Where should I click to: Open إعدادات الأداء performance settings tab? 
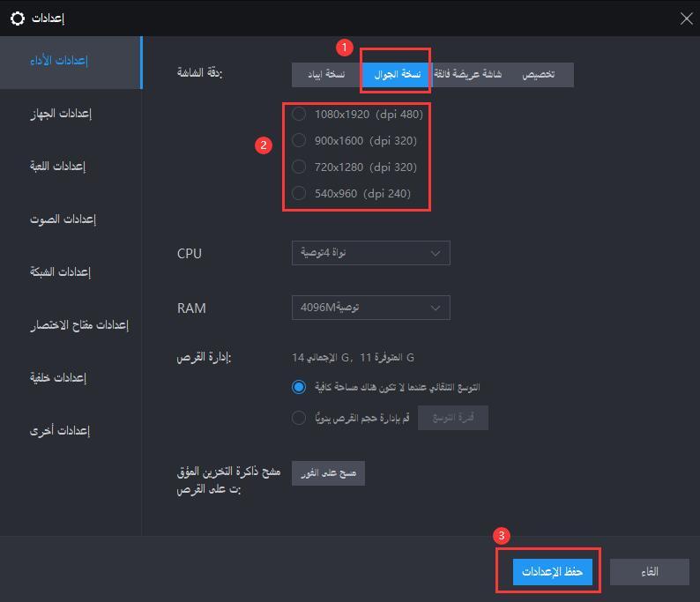[71, 63]
